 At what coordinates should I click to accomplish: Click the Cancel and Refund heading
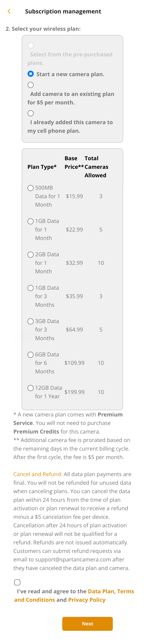click(38, 474)
